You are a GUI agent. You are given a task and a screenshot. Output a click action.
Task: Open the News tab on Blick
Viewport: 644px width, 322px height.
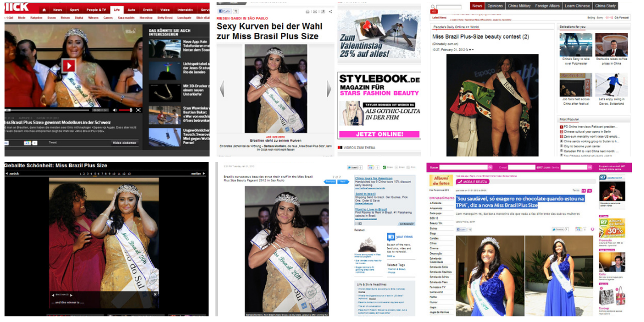tap(58, 10)
